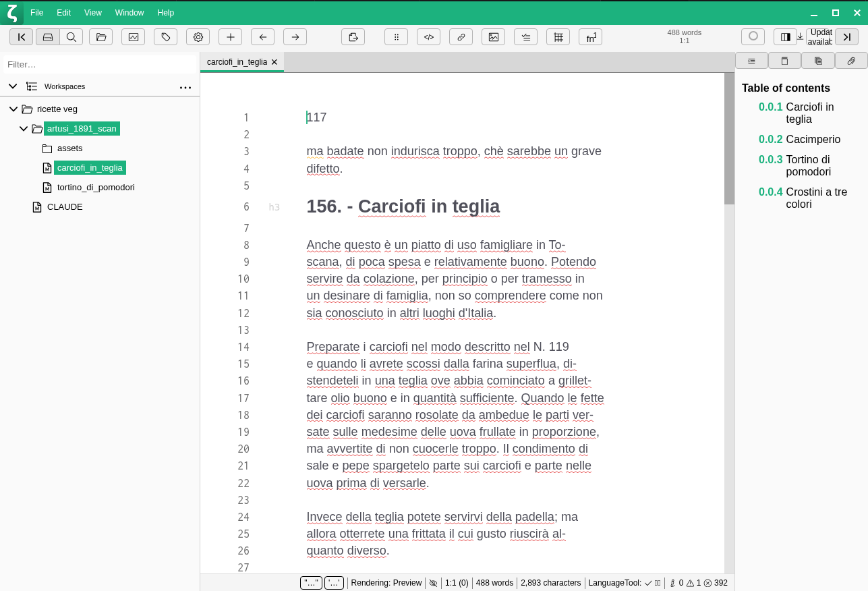868x591 pixels.
Task: Focus the Filter input field
Action: point(100,64)
